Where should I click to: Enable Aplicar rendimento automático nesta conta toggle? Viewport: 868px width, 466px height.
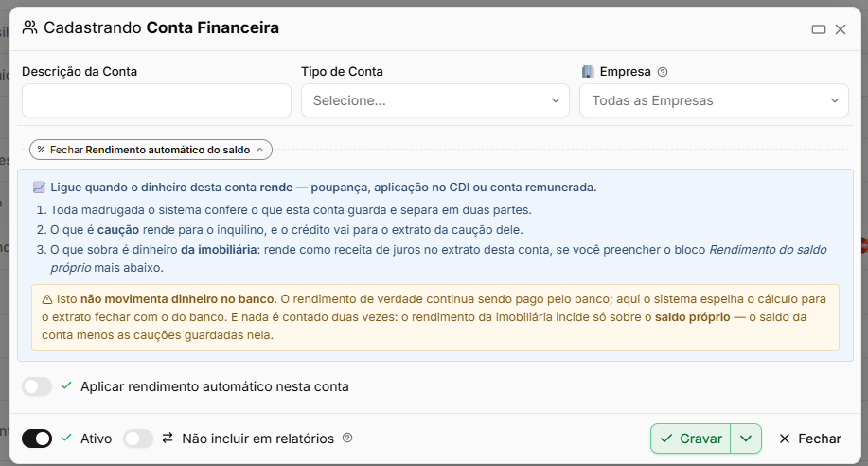click(x=37, y=386)
